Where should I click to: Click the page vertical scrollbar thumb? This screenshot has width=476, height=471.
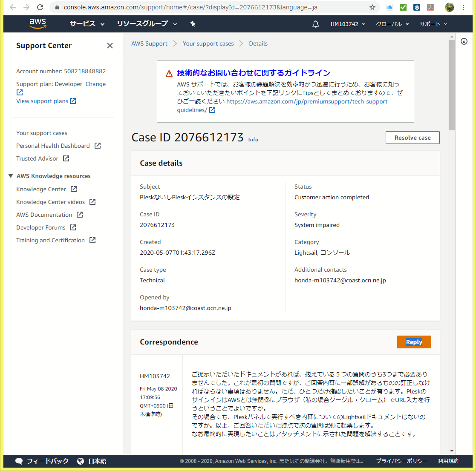pos(452,85)
